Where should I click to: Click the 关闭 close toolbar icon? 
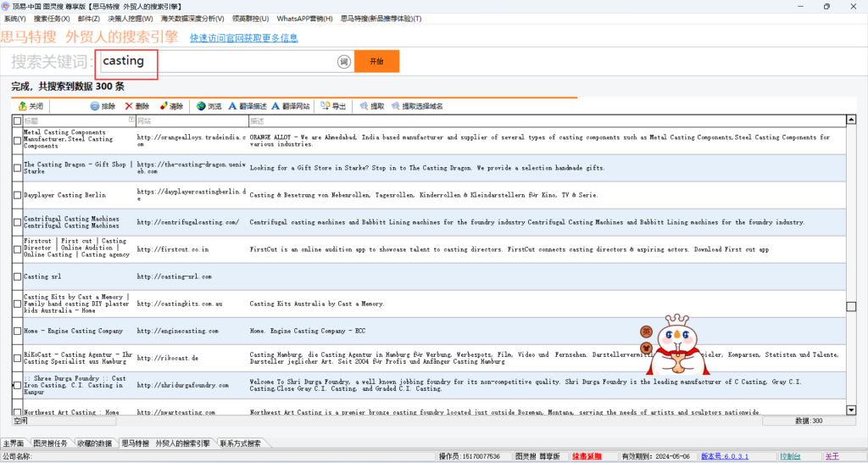tap(23, 107)
